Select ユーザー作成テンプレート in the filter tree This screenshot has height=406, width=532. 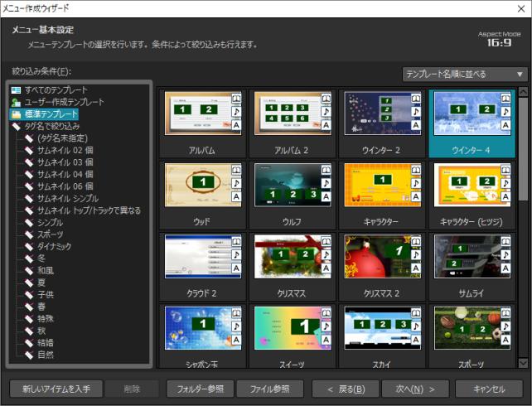point(64,102)
